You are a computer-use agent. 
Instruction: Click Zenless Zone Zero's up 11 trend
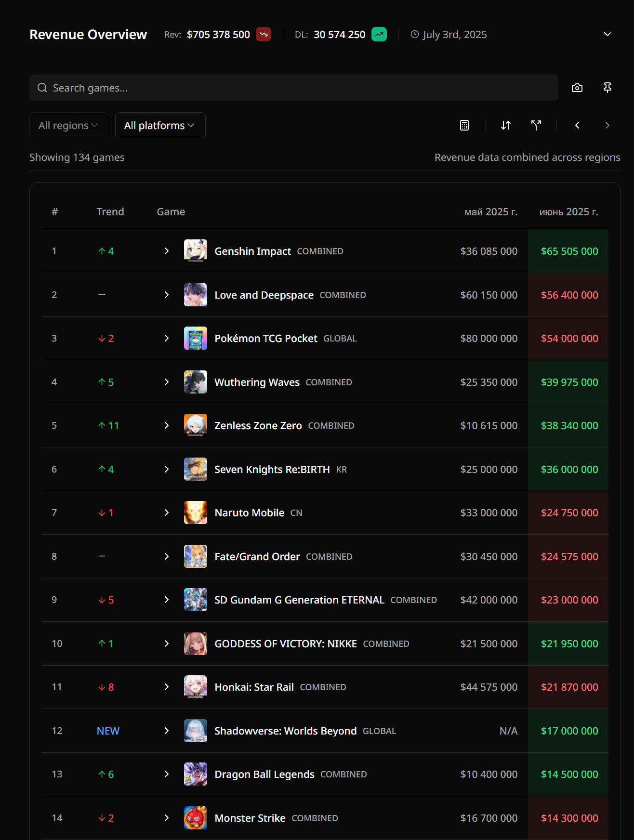(108, 425)
